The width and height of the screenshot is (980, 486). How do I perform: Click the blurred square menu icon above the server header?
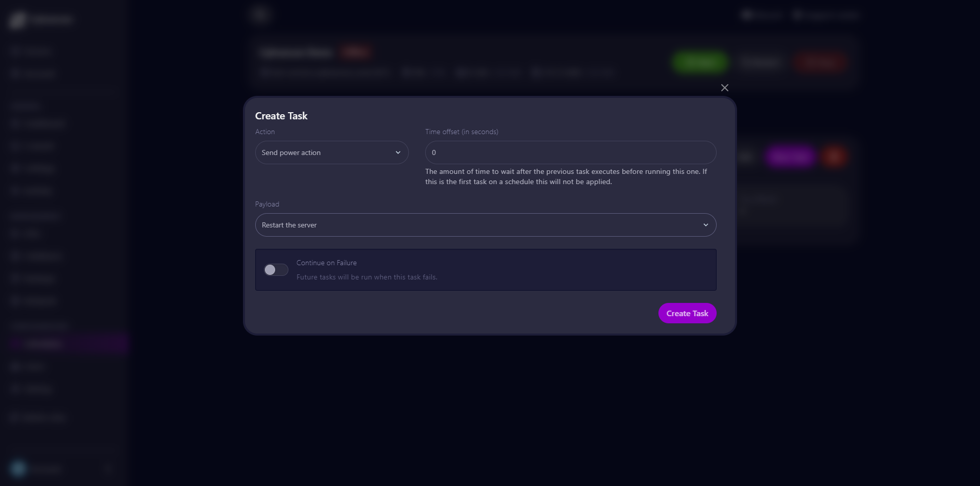point(260,14)
